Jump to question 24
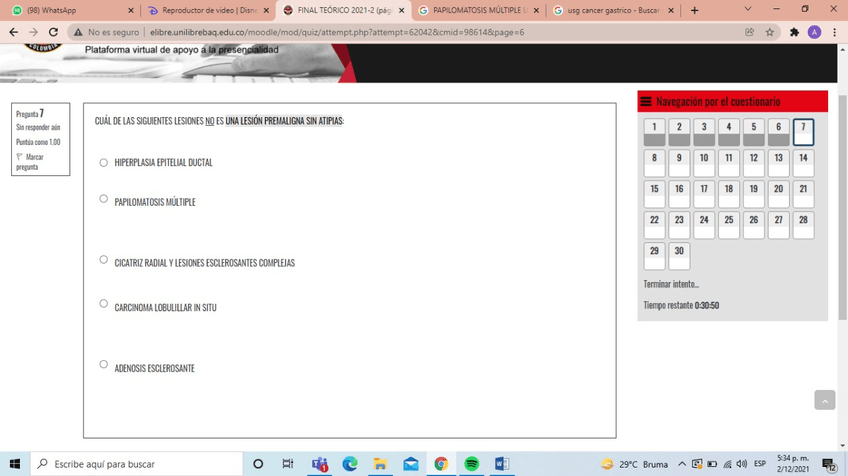848x476 pixels. point(704,224)
